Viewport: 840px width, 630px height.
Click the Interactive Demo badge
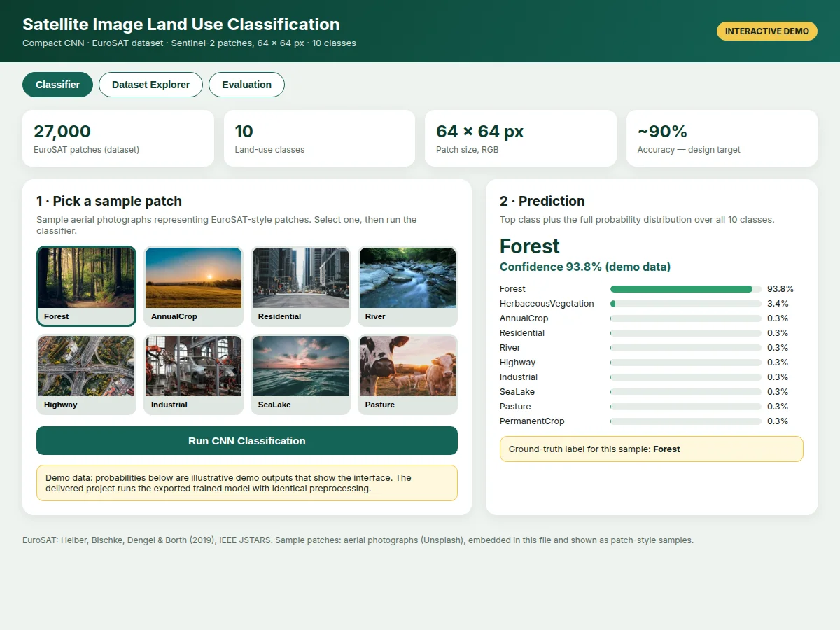tap(767, 31)
